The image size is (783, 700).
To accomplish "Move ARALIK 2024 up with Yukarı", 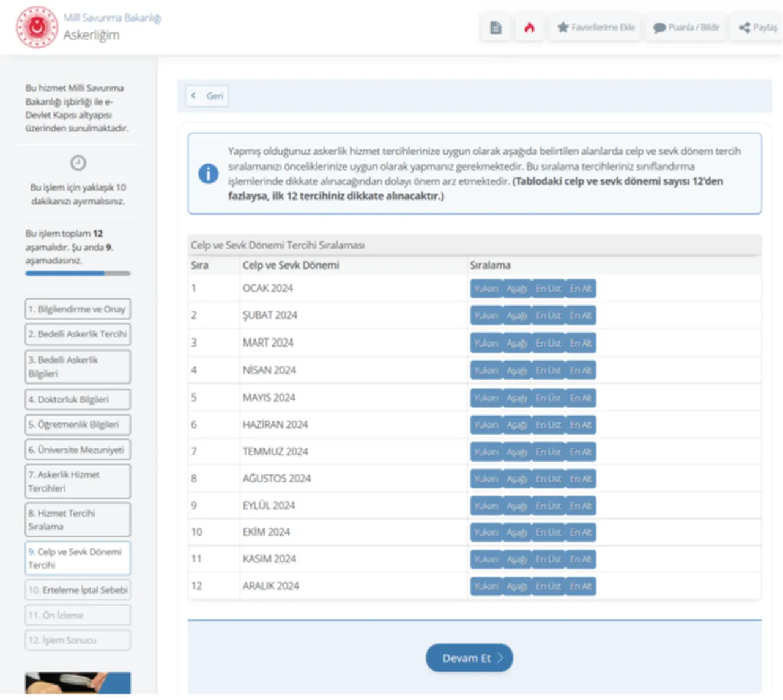I will [x=486, y=586].
